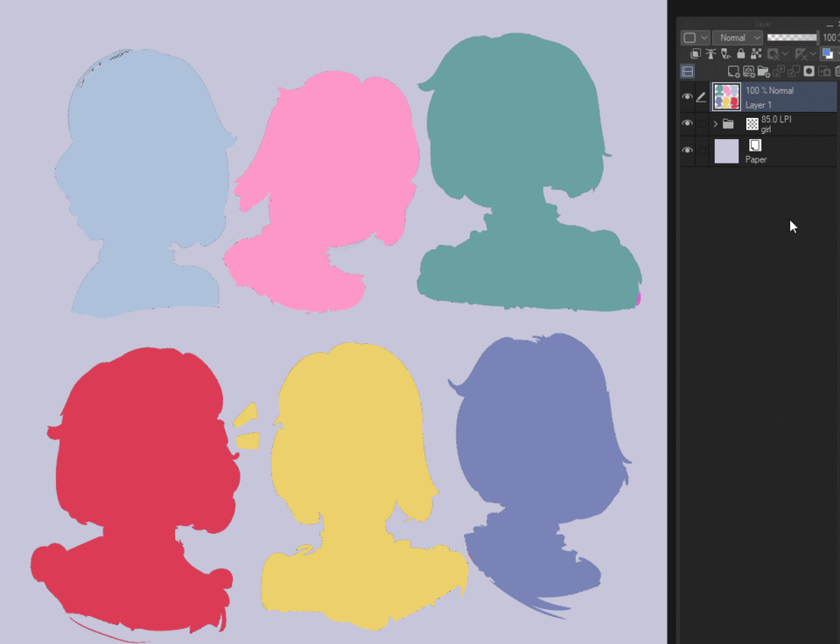Image resolution: width=840 pixels, height=644 pixels.
Task: Hide the girl folder eye icon
Action: point(688,123)
